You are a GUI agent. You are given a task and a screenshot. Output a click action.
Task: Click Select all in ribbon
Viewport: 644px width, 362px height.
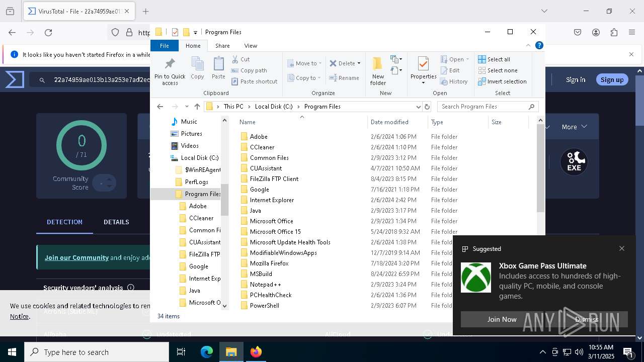(x=494, y=59)
